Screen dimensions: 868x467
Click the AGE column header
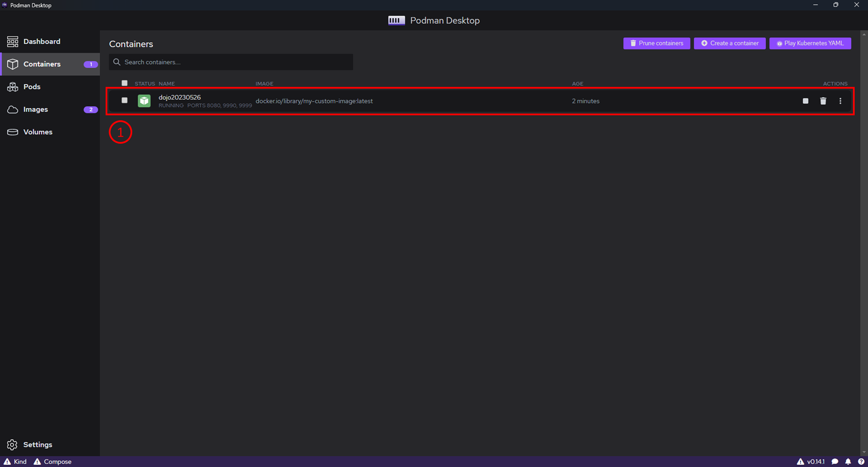click(578, 84)
